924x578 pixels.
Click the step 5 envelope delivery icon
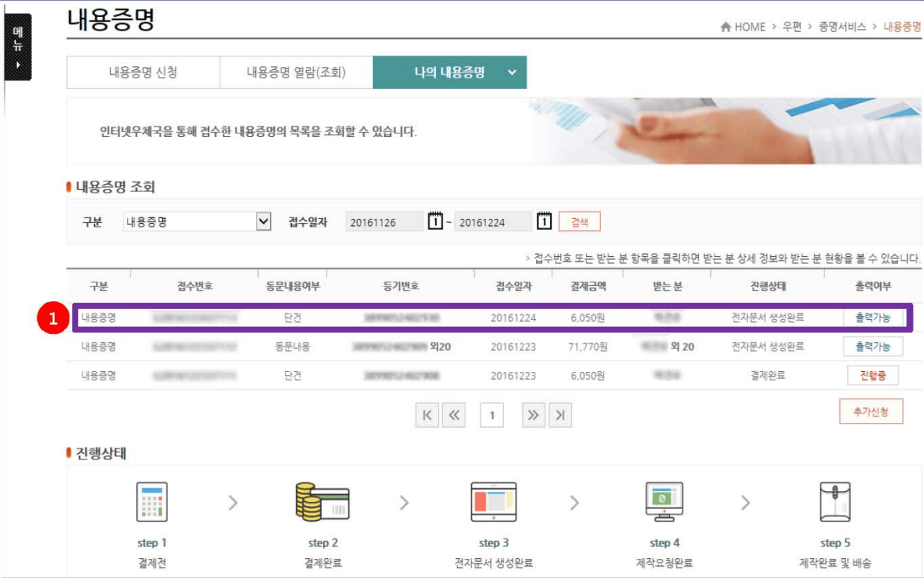coord(835,502)
